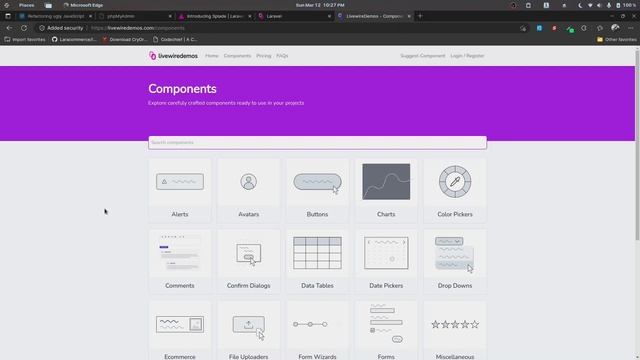
Task: Focus the Search components field
Action: [318, 142]
